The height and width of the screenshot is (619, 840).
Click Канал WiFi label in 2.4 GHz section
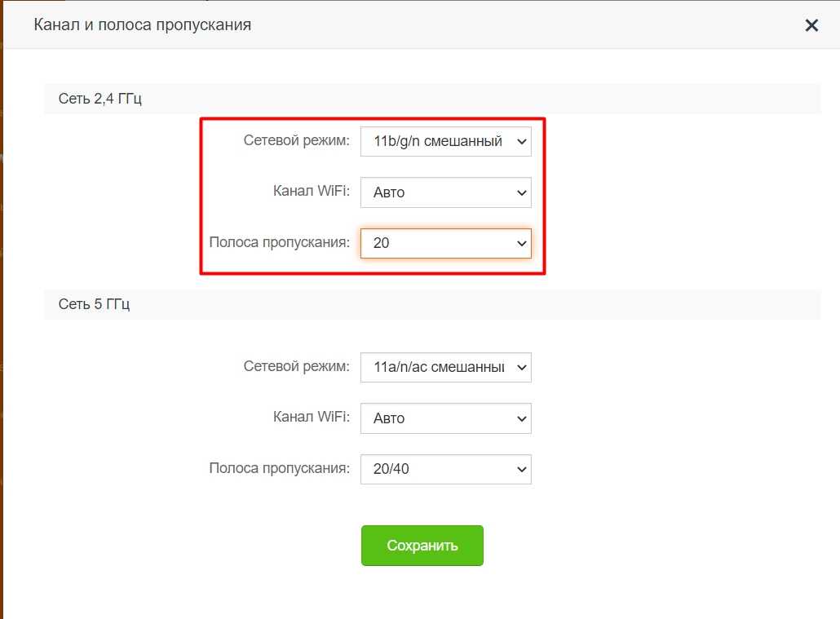tap(311, 192)
